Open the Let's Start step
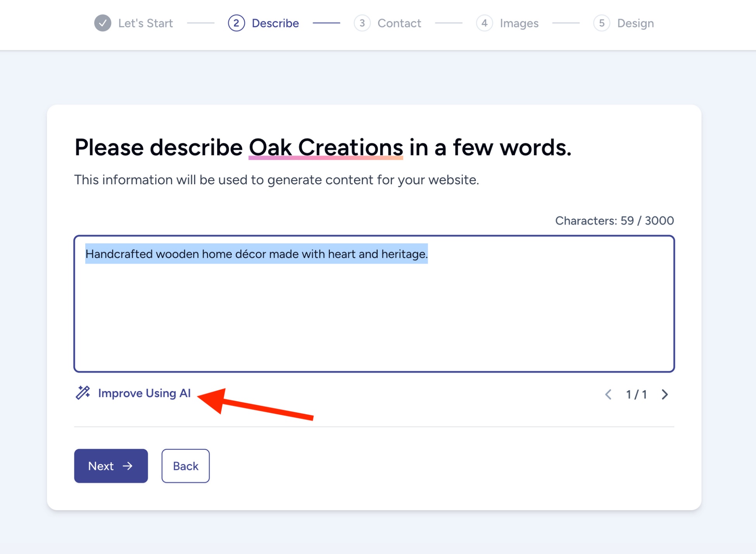 (x=145, y=23)
